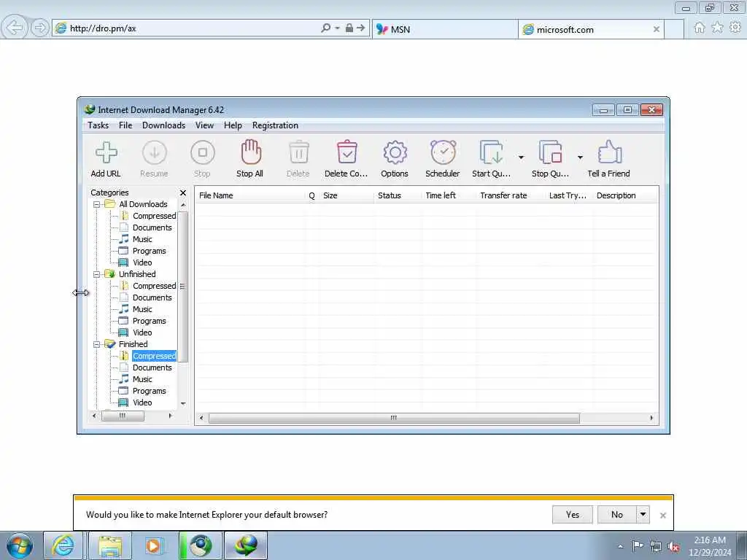
Task: Close the Categories panel
Action: pos(183,192)
